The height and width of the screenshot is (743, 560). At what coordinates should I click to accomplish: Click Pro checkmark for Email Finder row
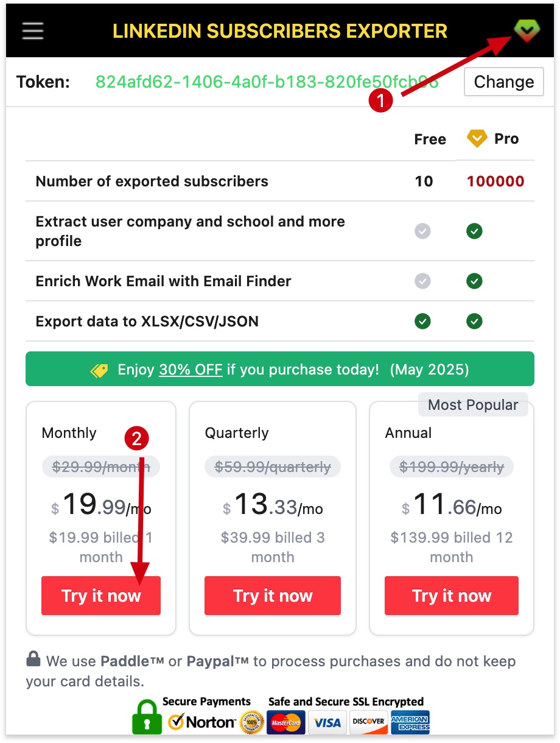click(x=474, y=281)
